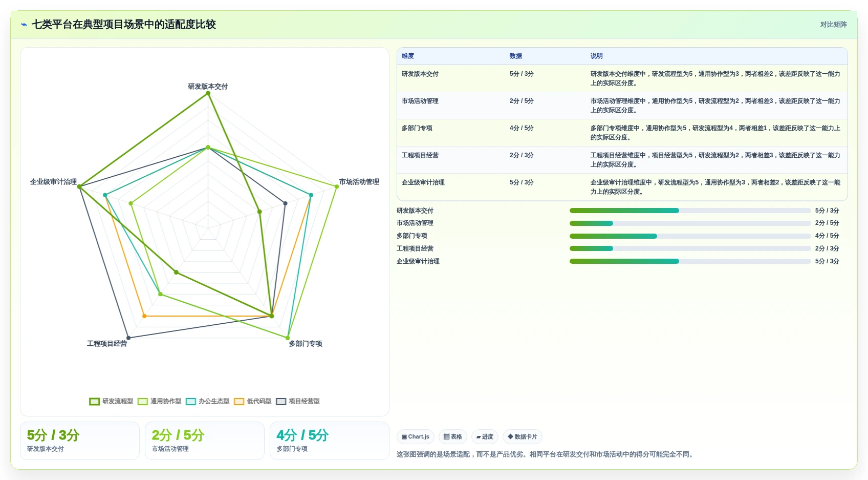Click the lightning icon beside the title
Screen dimensions: 868x480
[x=24, y=25]
